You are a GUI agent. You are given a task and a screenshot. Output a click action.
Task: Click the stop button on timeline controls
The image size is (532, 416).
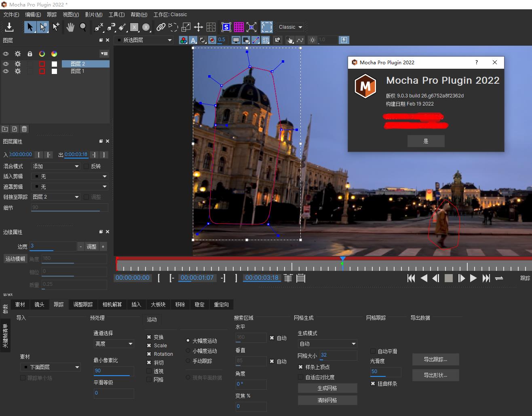pos(449,278)
